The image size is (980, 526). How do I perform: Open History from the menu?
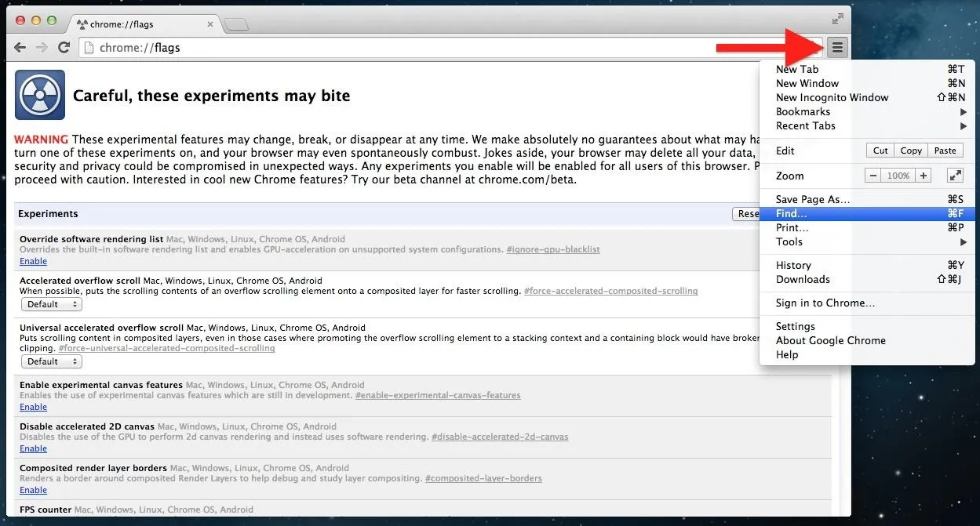pyautogui.click(x=867, y=266)
